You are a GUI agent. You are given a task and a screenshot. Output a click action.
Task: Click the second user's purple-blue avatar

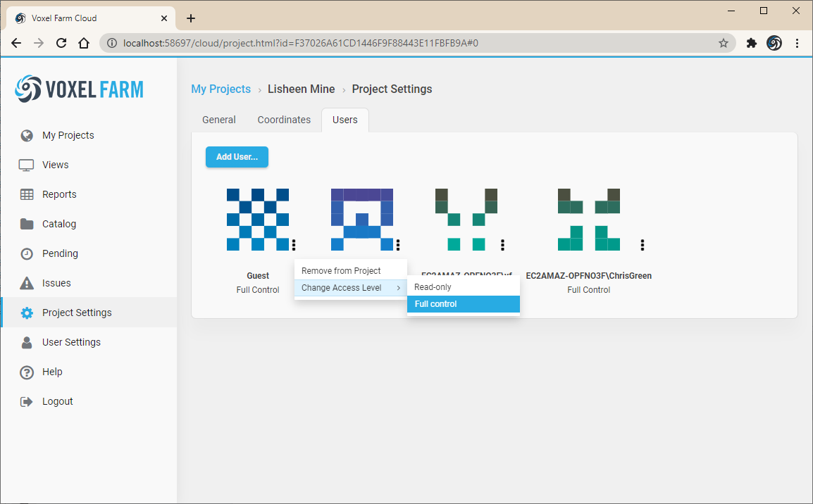tap(362, 220)
